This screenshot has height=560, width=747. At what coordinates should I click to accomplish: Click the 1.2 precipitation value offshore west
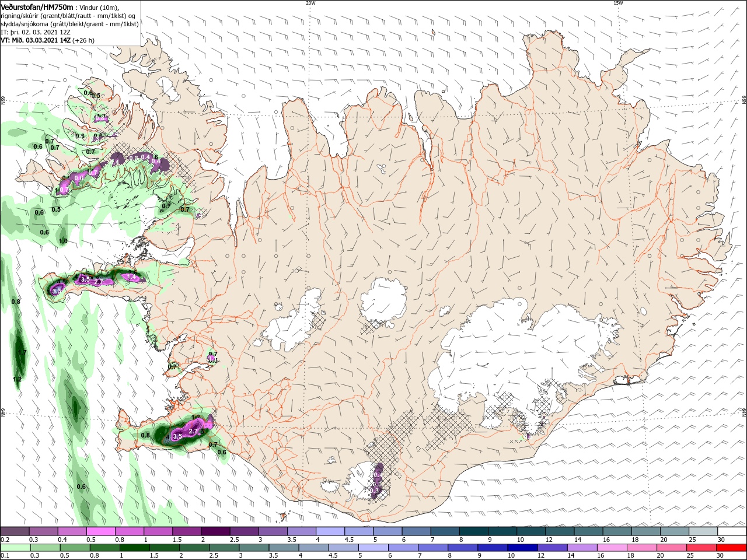pyautogui.click(x=17, y=379)
